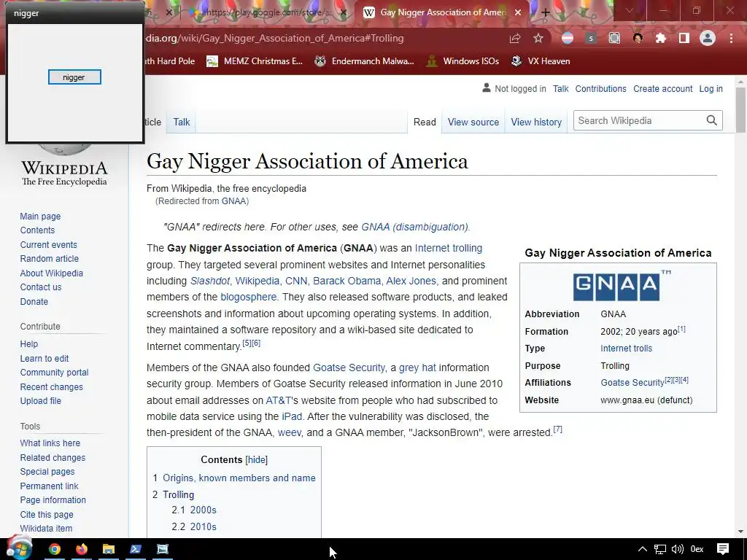
Task: Open the Windows Start orb
Action: [20, 548]
